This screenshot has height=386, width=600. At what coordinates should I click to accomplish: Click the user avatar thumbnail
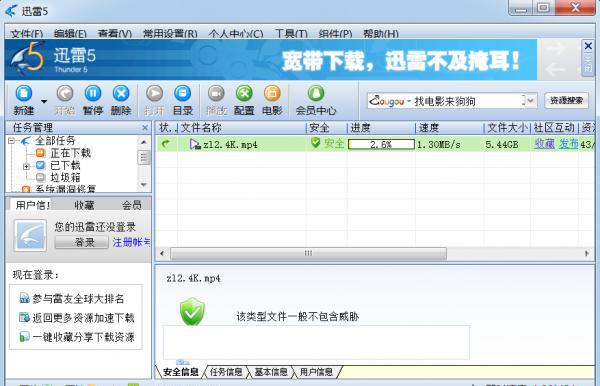[x=30, y=235]
